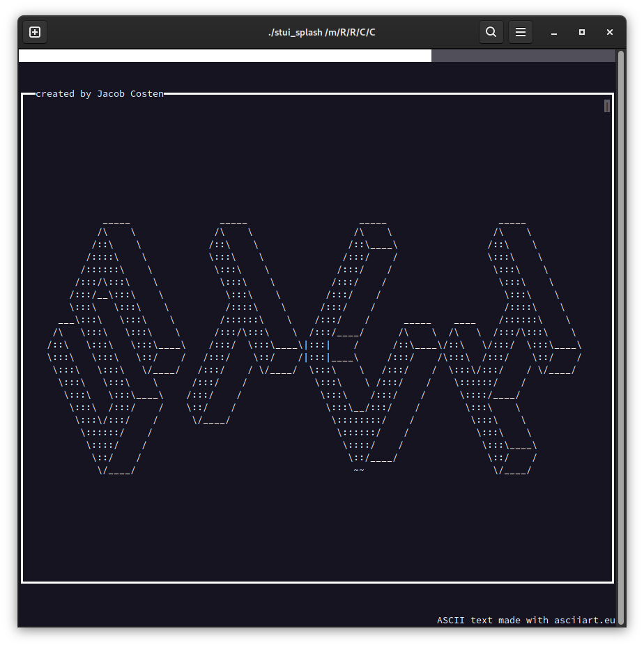The height and width of the screenshot is (647, 644).
Task: Click the terminal's vertical scrollbar
Action: coord(620,334)
